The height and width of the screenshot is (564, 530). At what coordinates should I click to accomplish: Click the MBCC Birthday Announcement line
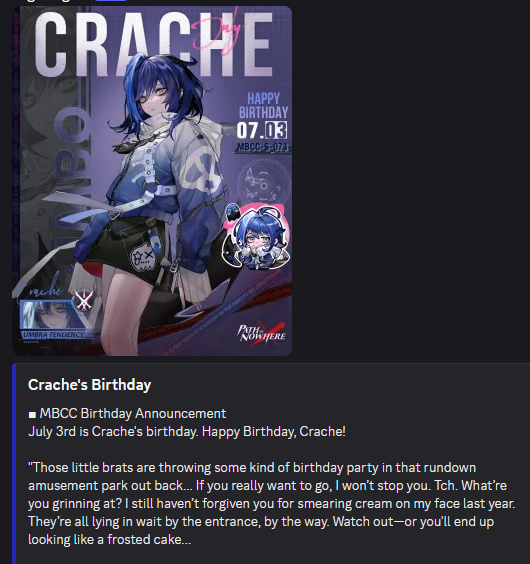[127, 414]
